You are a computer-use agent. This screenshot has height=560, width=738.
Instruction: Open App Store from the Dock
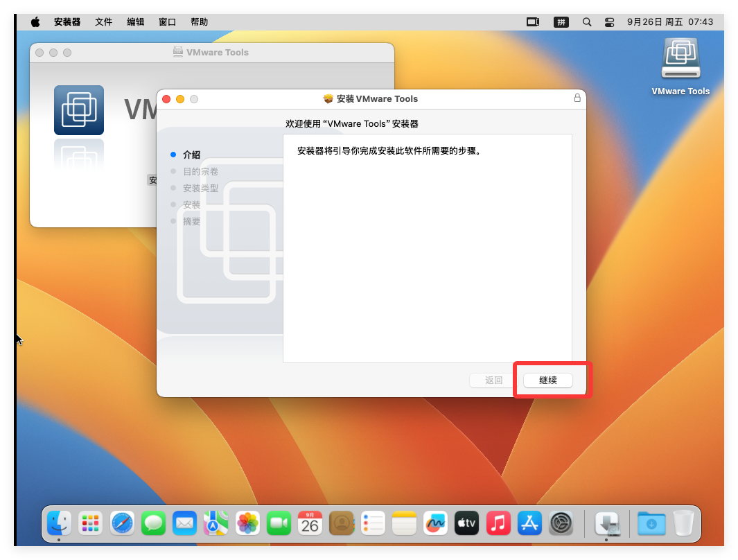point(529,523)
